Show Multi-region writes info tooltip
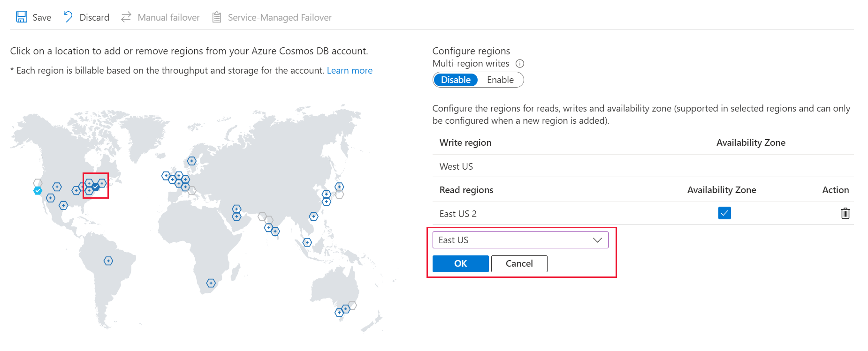 click(x=520, y=64)
